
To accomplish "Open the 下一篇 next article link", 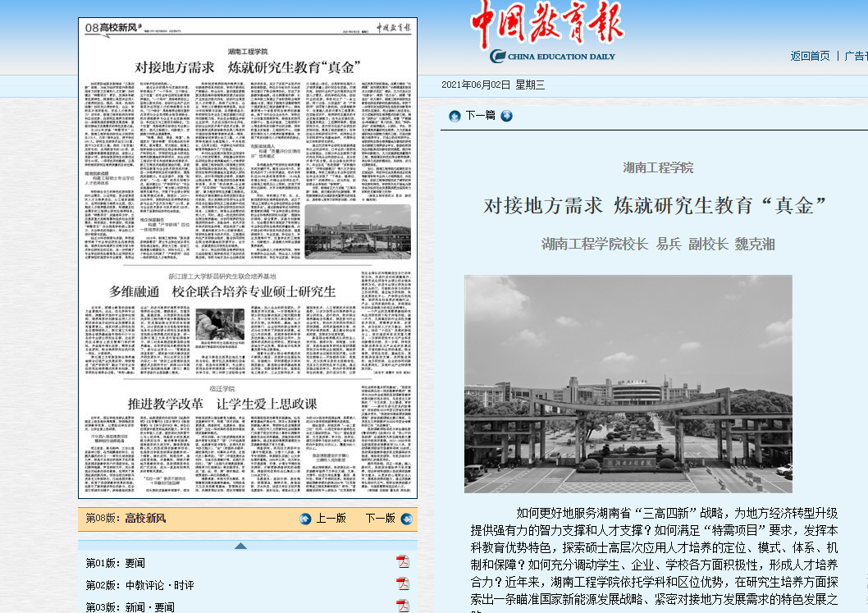I will click(480, 116).
